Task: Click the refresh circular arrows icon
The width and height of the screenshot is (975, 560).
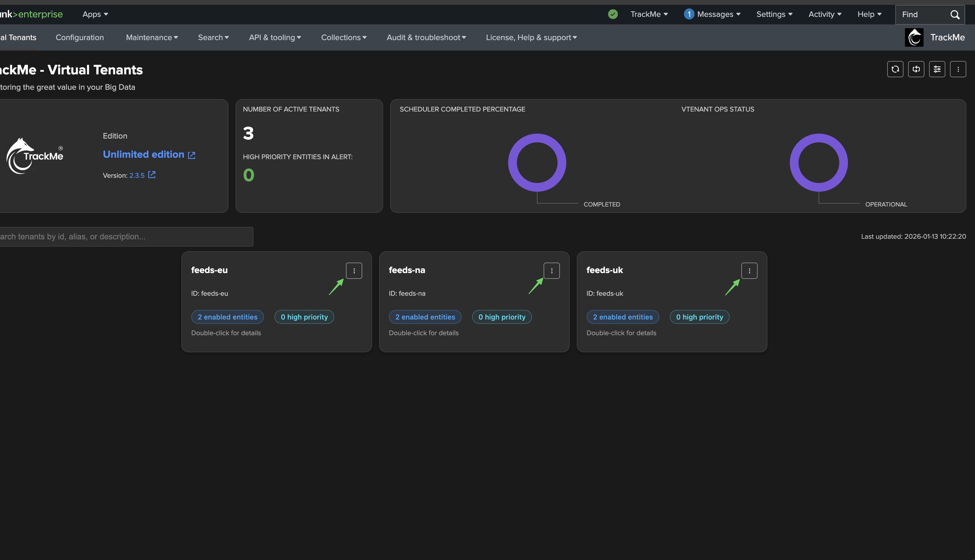Action: (x=895, y=69)
